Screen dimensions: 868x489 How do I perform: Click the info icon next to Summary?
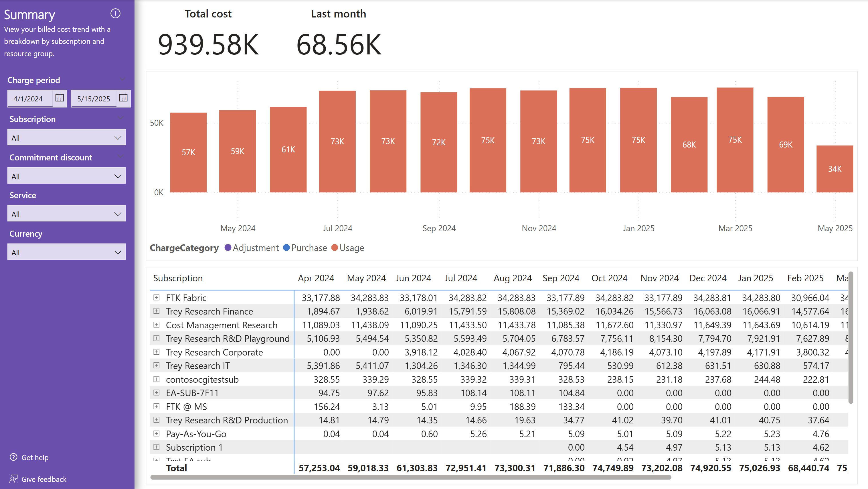(115, 13)
